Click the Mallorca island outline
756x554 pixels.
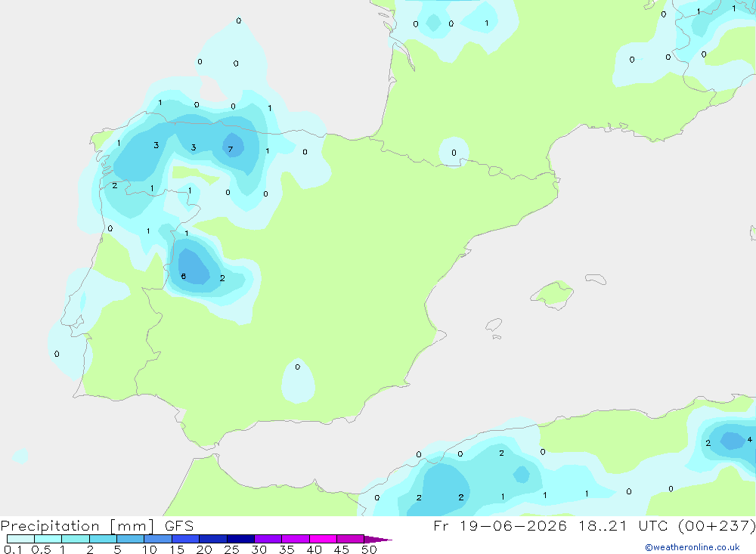pyautogui.click(x=552, y=295)
